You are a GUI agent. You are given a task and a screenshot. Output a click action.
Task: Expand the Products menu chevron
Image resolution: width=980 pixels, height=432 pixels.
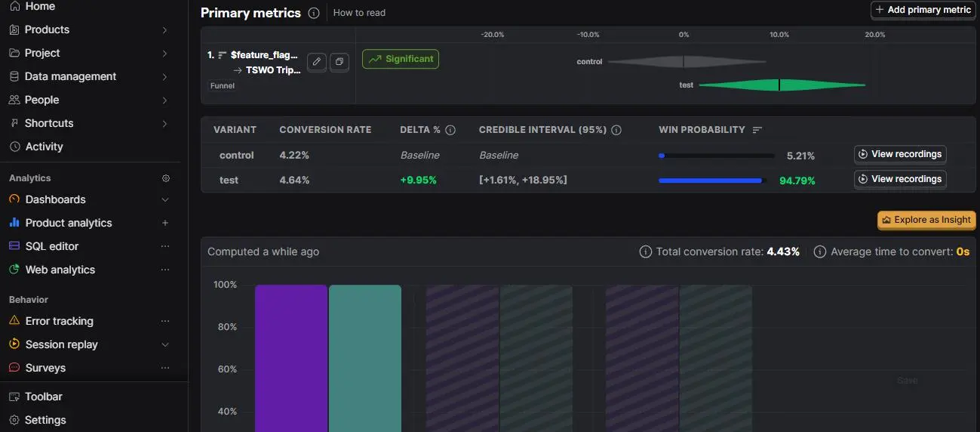click(x=165, y=29)
